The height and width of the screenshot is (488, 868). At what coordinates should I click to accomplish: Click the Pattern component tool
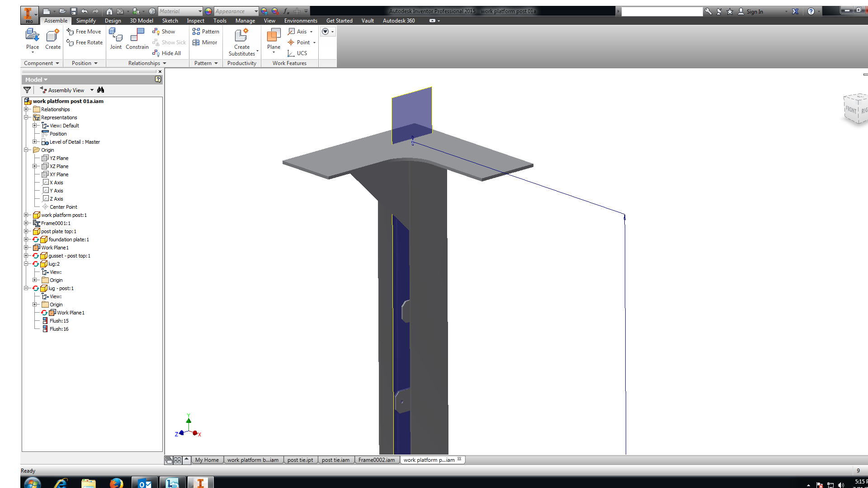[x=206, y=32]
